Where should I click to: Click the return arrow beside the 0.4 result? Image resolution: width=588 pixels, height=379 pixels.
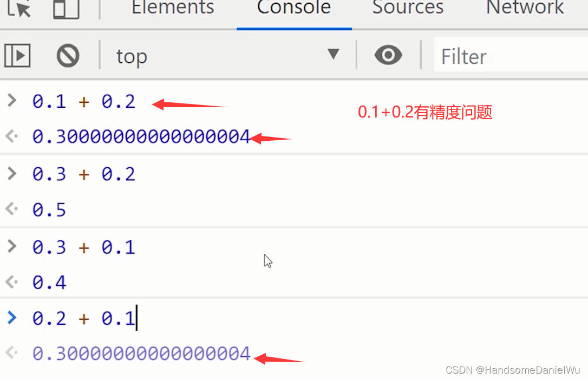click(11, 282)
